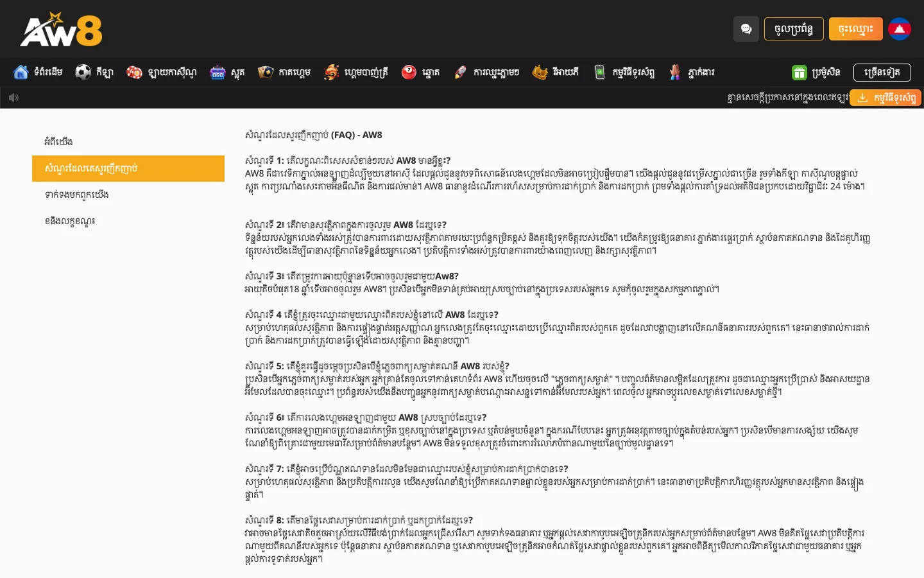Click the soccer ball sports icon
This screenshot has height=578, width=924.
[x=83, y=73]
